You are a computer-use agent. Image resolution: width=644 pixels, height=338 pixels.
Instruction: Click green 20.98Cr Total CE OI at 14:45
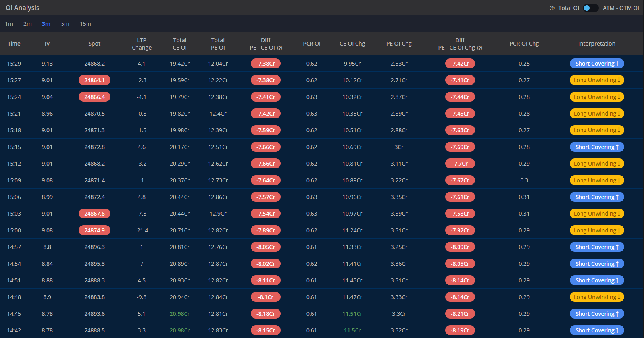coord(179,314)
